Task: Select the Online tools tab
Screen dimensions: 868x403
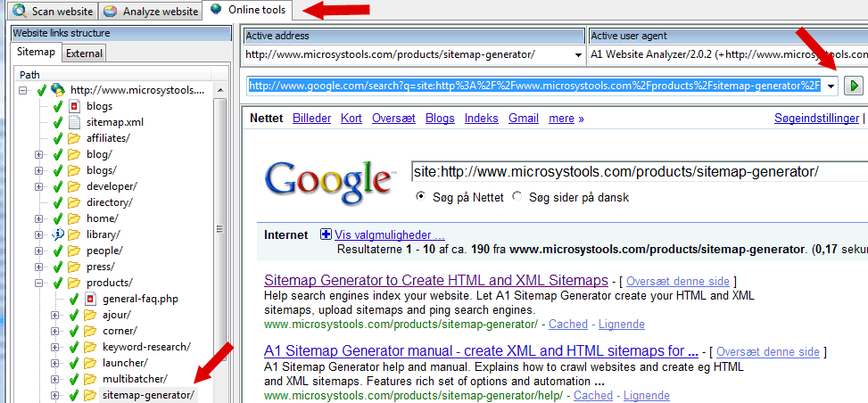Action: [x=247, y=10]
